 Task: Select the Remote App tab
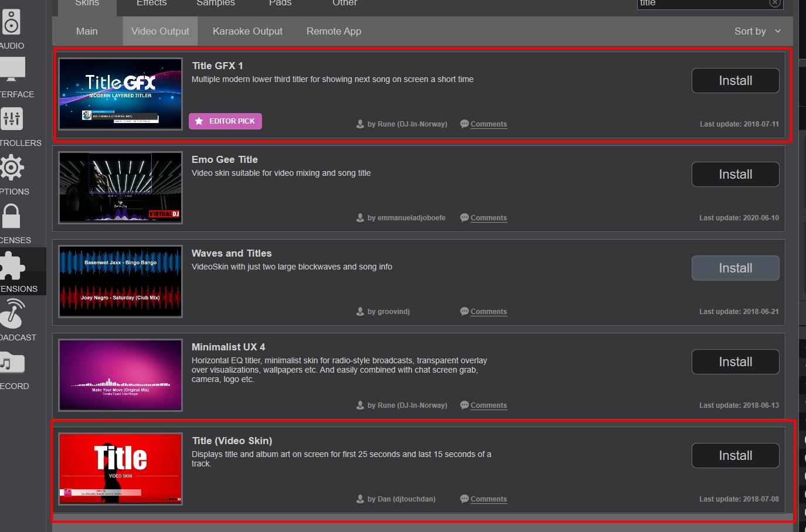pos(334,31)
